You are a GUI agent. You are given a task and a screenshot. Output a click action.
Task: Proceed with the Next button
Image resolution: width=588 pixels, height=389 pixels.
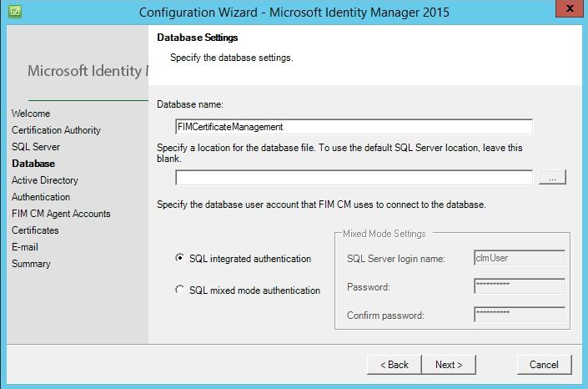pyautogui.click(x=449, y=365)
